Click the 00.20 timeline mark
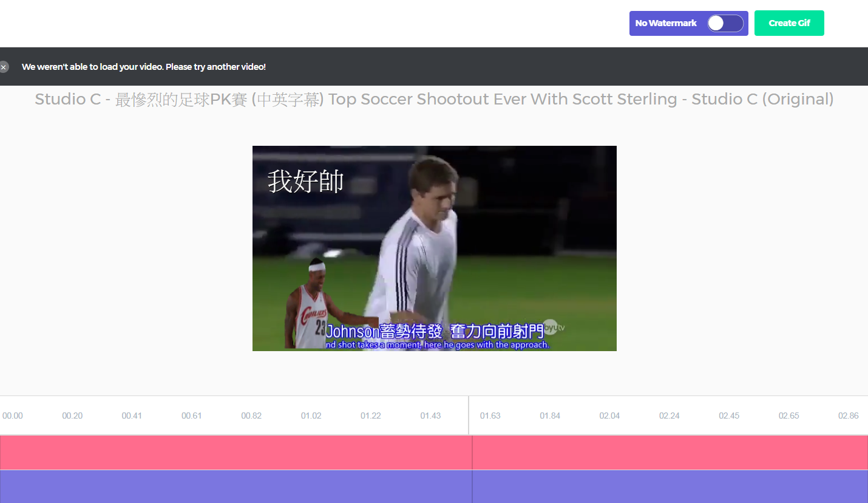Image resolution: width=868 pixels, height=503 pixels. tap(72, 416)
